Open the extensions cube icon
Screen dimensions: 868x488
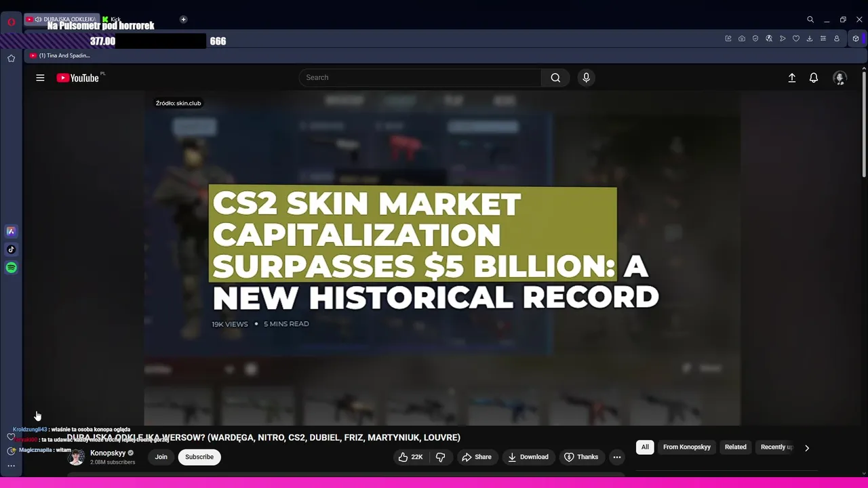pyautogui.click(x=856, y=39)
